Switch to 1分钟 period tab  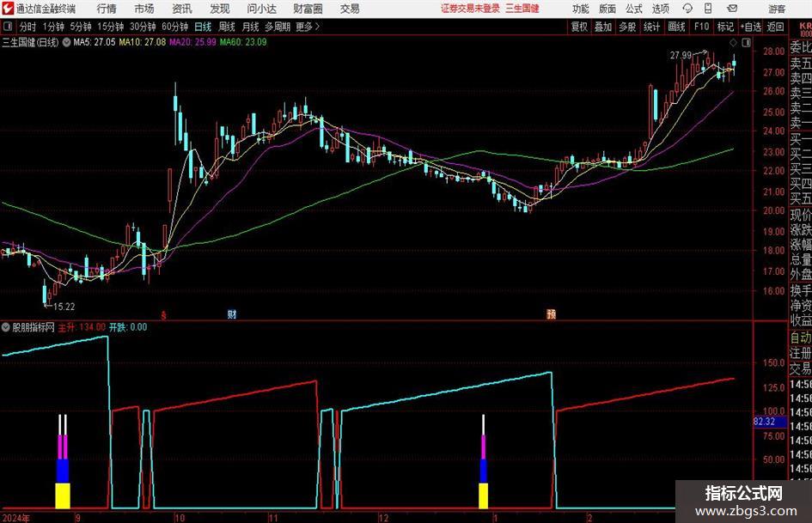click(x=52, y=27)
